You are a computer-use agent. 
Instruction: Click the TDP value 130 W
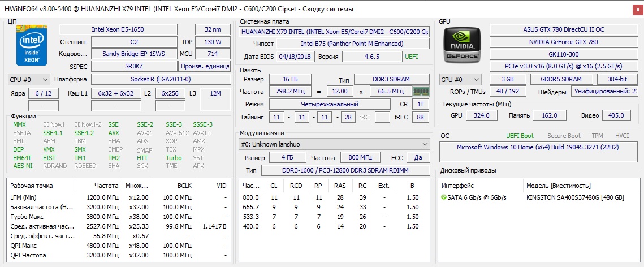tap(213, 42)
